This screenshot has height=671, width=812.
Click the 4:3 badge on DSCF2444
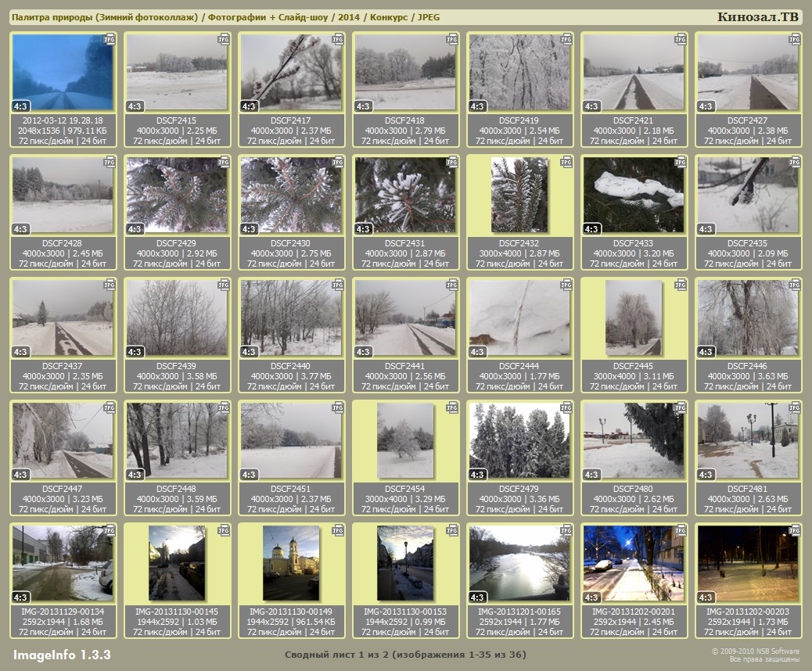(478, 352)
